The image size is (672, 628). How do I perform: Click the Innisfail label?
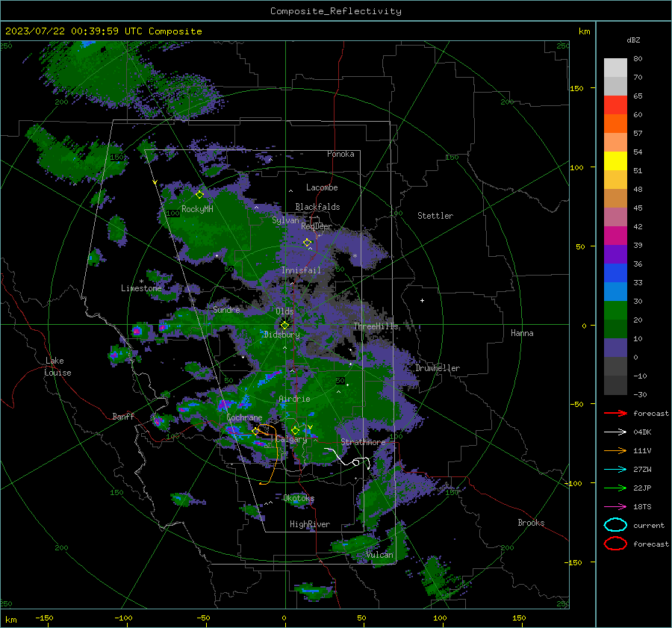(301, 270)
